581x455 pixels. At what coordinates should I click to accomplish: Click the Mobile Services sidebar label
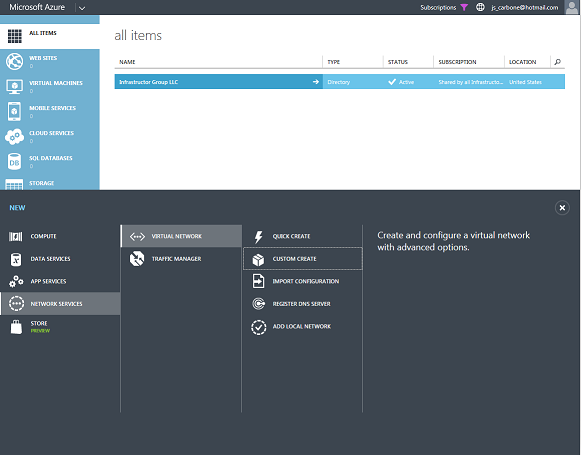[53, 108]
